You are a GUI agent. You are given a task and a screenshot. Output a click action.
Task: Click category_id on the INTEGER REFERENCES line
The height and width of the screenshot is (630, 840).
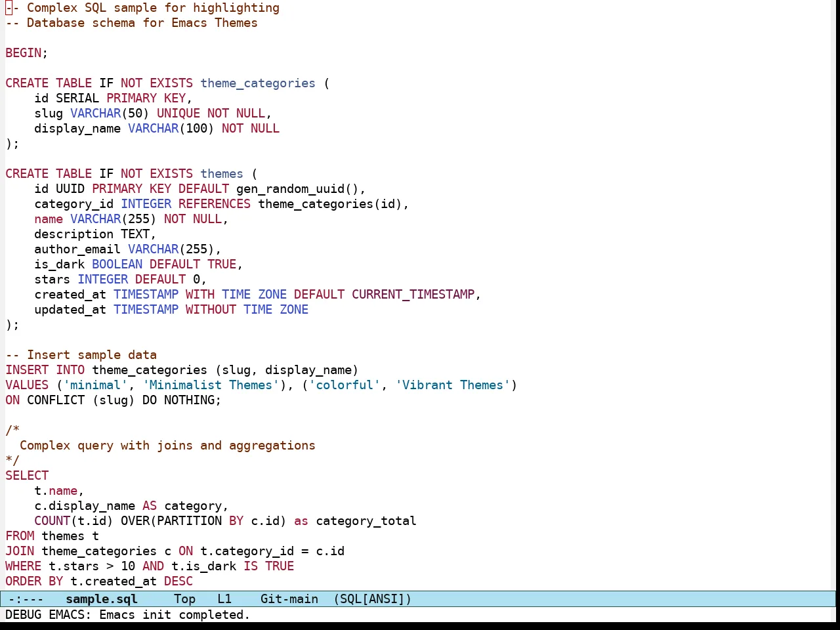(74, 204)
